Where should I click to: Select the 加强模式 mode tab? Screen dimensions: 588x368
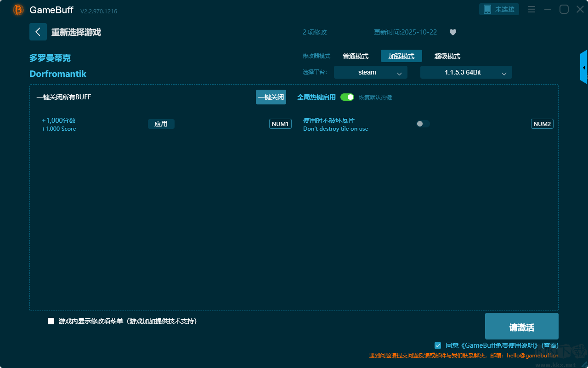click(x=401, y=56)
